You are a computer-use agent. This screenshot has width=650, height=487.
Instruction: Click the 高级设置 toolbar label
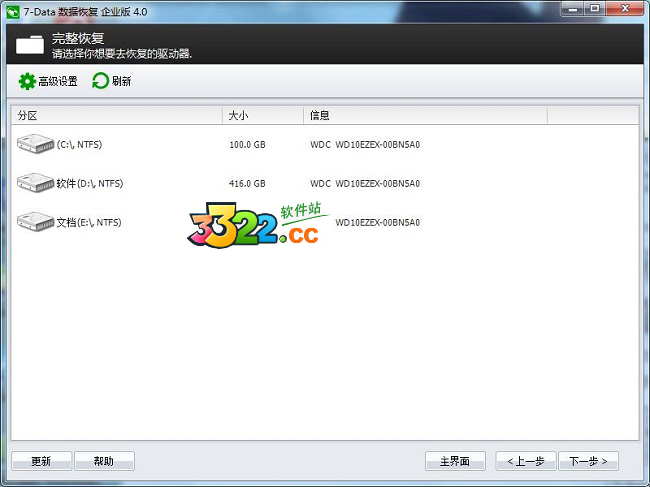[x=58, y=81]
